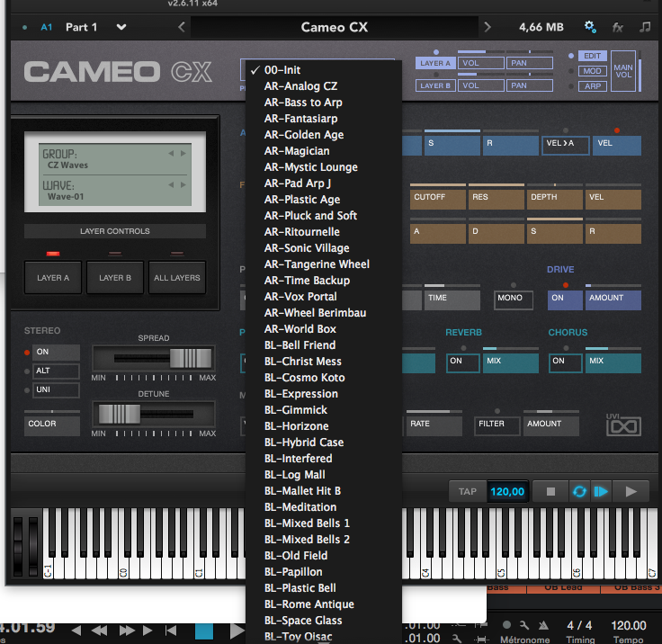The image size is (662, 644).
Task: Select 00-Init preset
Action: pos(324,70)
